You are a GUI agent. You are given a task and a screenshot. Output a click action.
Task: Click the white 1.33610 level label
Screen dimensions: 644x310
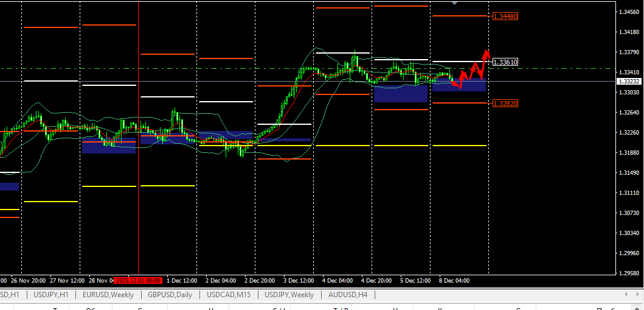[505, 62]
